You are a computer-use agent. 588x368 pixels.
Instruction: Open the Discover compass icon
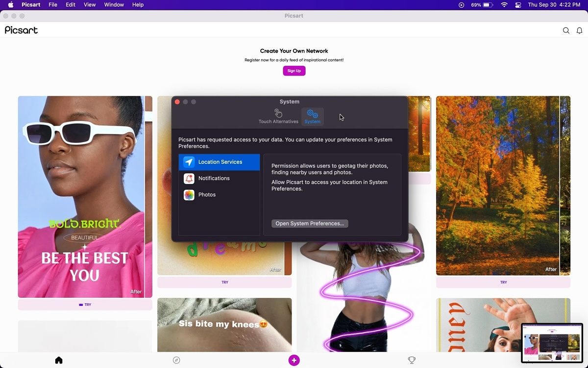coord(176,360)
